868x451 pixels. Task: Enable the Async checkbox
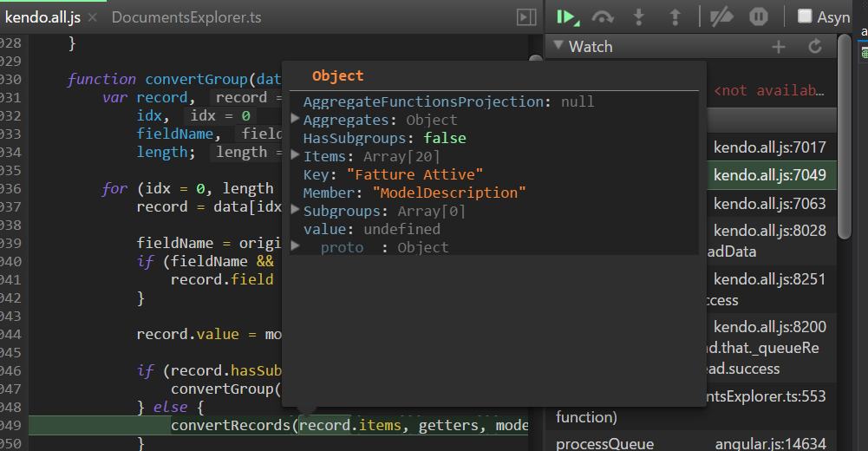(x=805, y=16)
